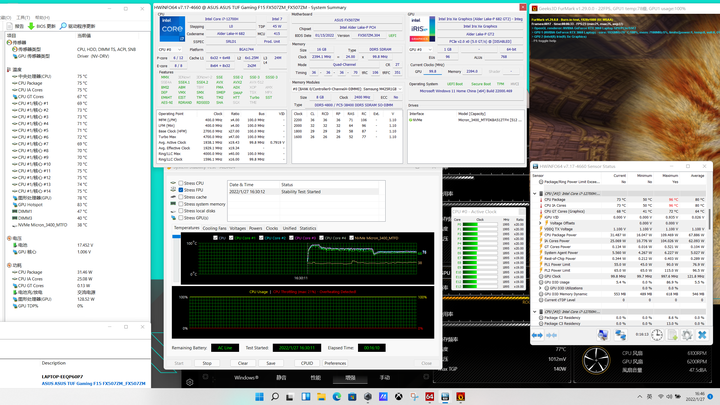720x405 pixels.
Task: Switch to Powers tab
Action: coord(255,228)
